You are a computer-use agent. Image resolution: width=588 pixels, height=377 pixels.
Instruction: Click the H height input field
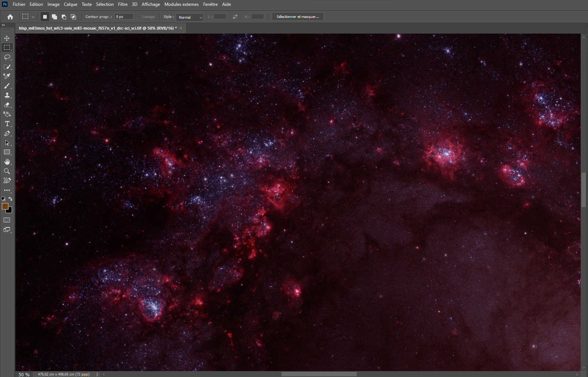coord(258,17)
